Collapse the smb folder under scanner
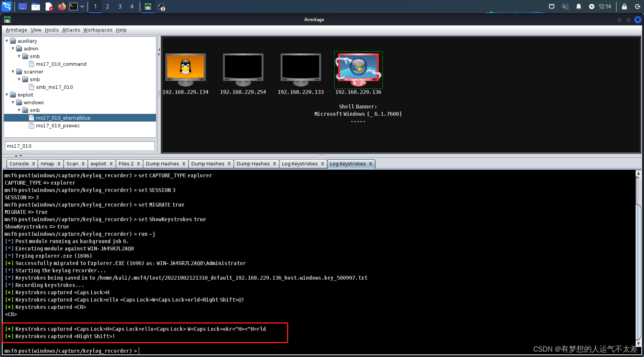Screen dimensions: 644x357 pyautogui.click(x=19, y=79)
